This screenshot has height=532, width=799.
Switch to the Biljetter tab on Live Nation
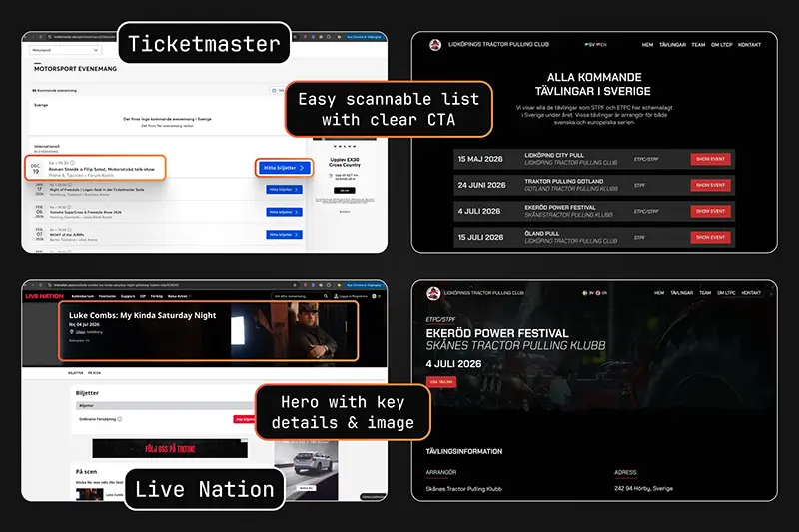point(76,373)
